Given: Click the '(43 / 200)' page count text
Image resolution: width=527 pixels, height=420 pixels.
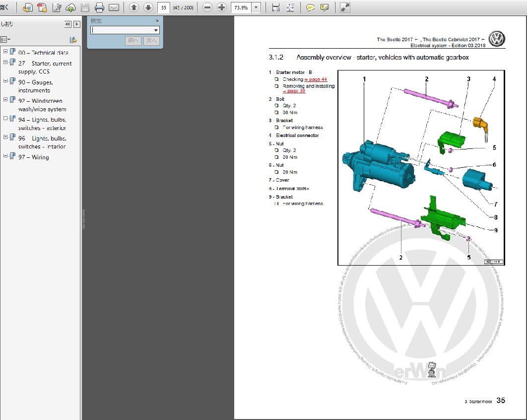Looking at the screenshot, I should pos(183,7).
